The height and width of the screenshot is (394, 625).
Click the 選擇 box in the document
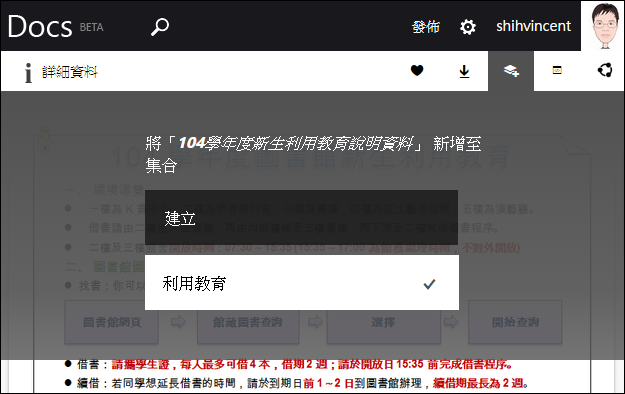tap(383, 322)
